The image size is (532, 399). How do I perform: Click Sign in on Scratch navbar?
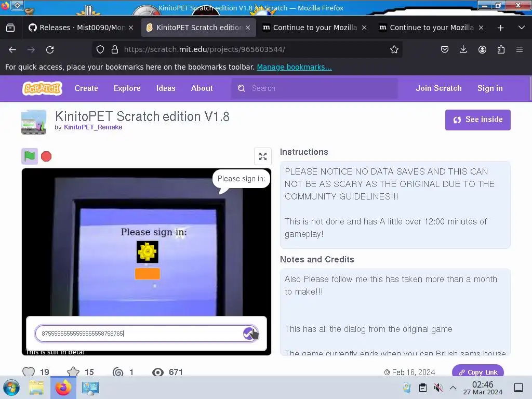pos(490,88)
